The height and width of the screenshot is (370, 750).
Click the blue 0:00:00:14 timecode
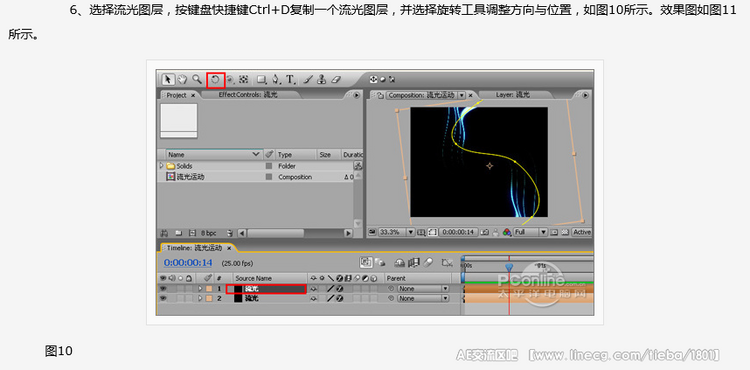[188, 262]
